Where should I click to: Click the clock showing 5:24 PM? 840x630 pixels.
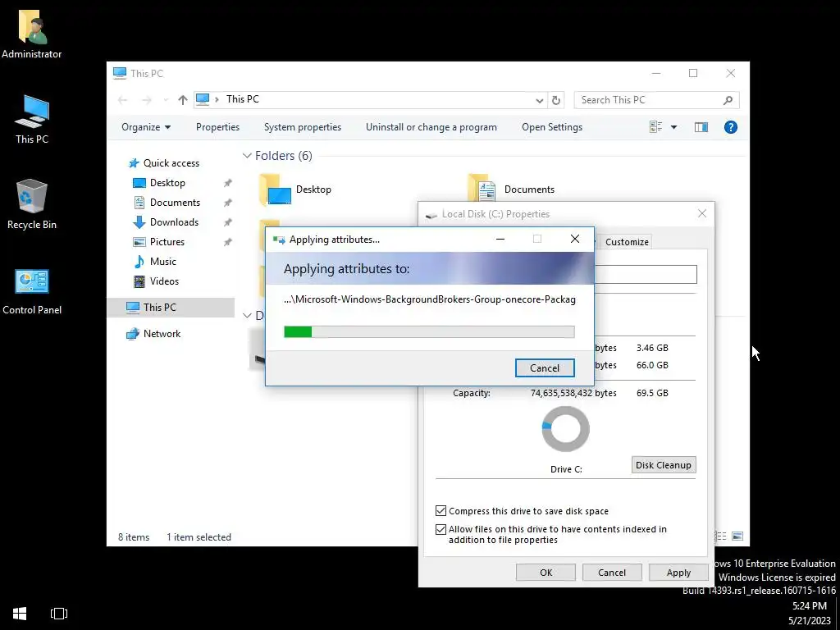tap(809, 606)
